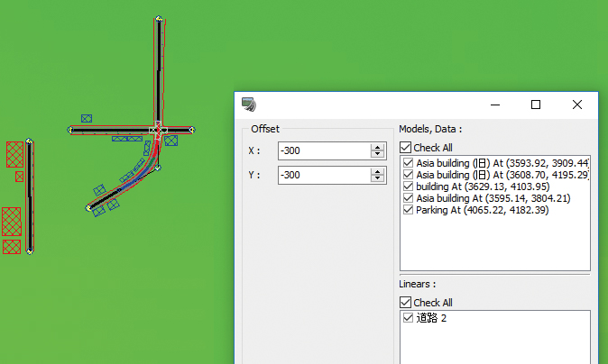Select the top node of the left vertical road
This screenshot has height=364, width=608.
pos(30,141)
